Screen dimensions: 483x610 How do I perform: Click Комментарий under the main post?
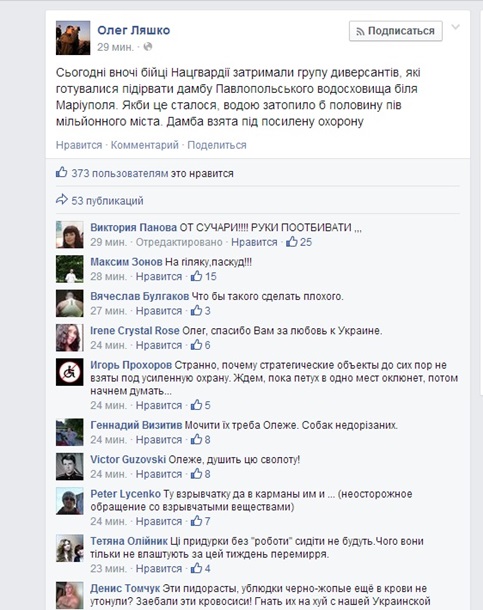(145, 145)
